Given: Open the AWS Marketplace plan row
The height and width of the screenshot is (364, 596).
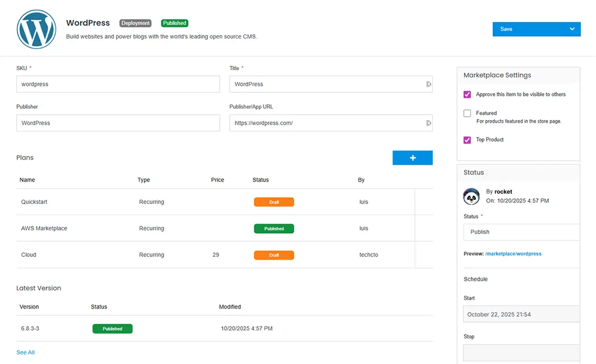Looking at the screenshot, I should click(224, 228).
